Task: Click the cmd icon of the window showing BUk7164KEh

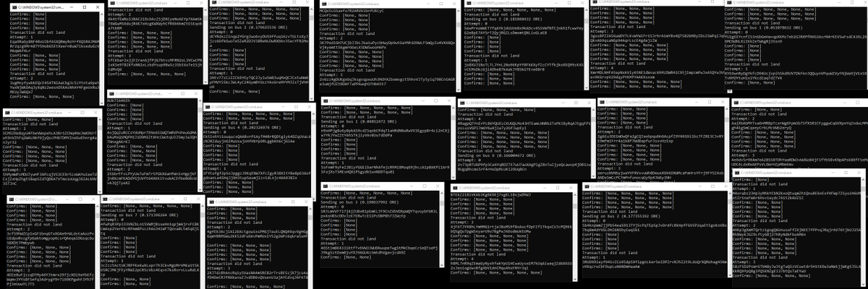Action: point(111,94)
